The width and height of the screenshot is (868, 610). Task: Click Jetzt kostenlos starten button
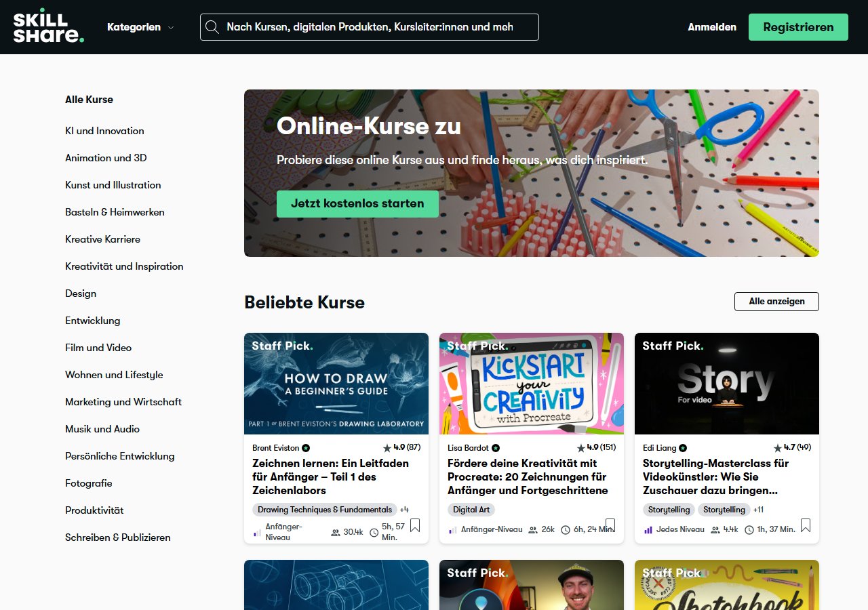(x=357, y=203)
